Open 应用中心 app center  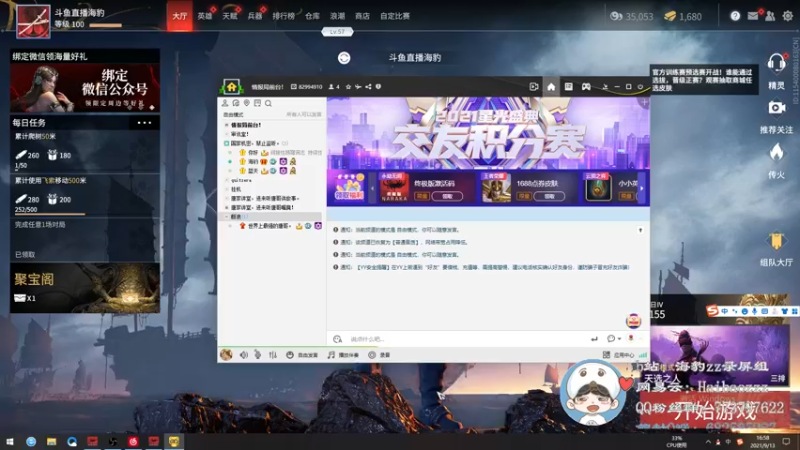click(x=618, y=355)
